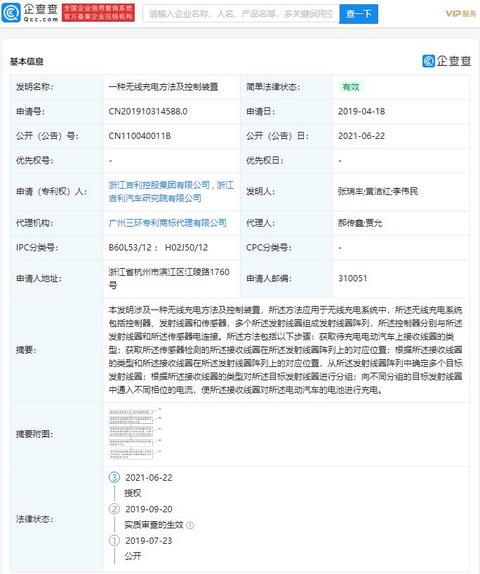The image size is (480, 574).
Task: Click the 实质审查的生效 status text
Action: coord(154,525)
